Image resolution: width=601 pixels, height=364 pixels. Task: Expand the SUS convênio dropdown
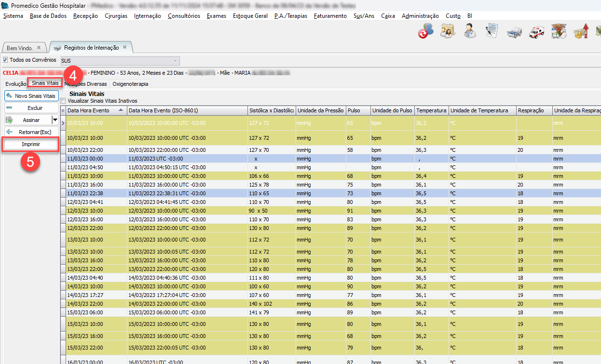[176, 61]
